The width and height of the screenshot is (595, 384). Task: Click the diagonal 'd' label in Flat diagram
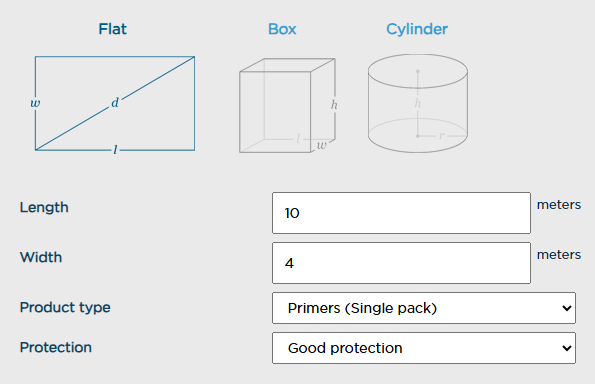pyautogui.click(x=115, y=102)
